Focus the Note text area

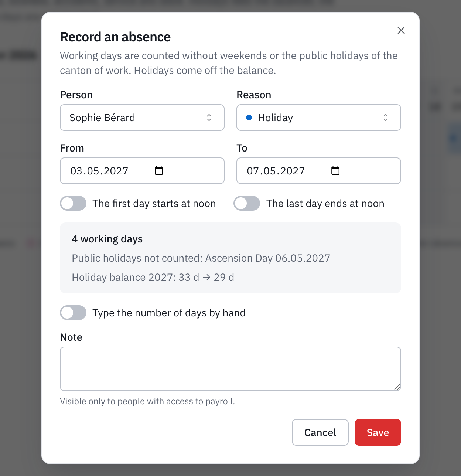(230, 369)
